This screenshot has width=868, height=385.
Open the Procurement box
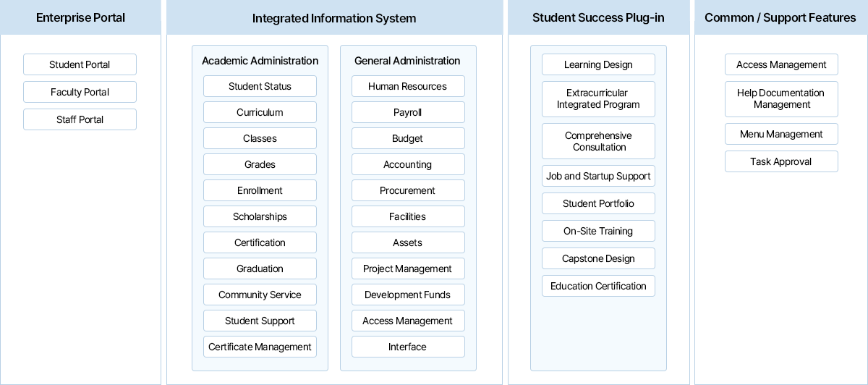408,190
